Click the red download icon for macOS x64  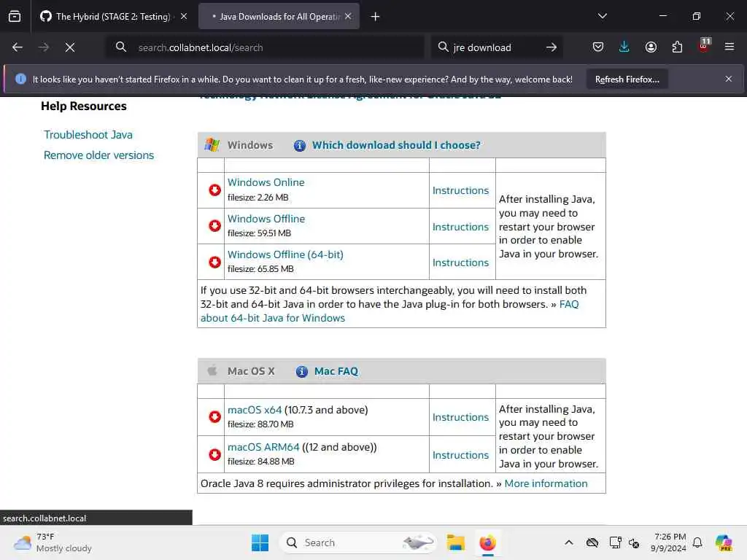215,416
